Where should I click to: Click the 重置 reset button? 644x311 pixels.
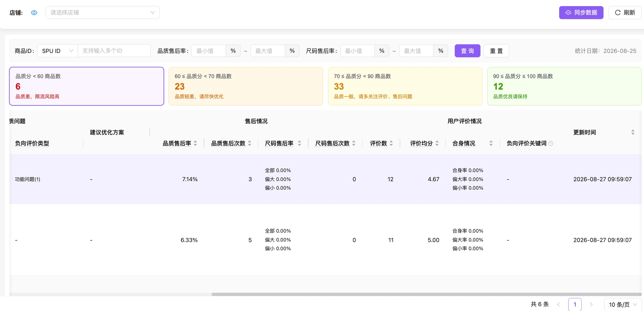496,51
